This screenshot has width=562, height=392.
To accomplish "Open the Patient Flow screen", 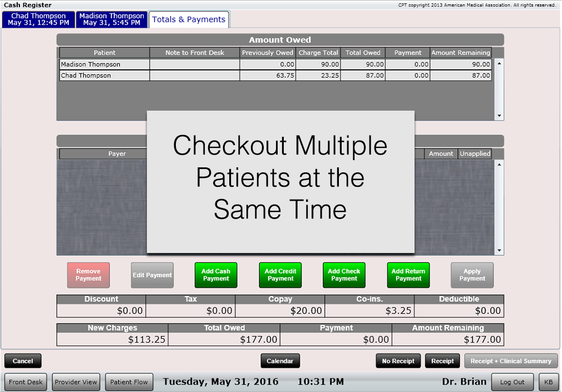I will [x=129, y=381].
